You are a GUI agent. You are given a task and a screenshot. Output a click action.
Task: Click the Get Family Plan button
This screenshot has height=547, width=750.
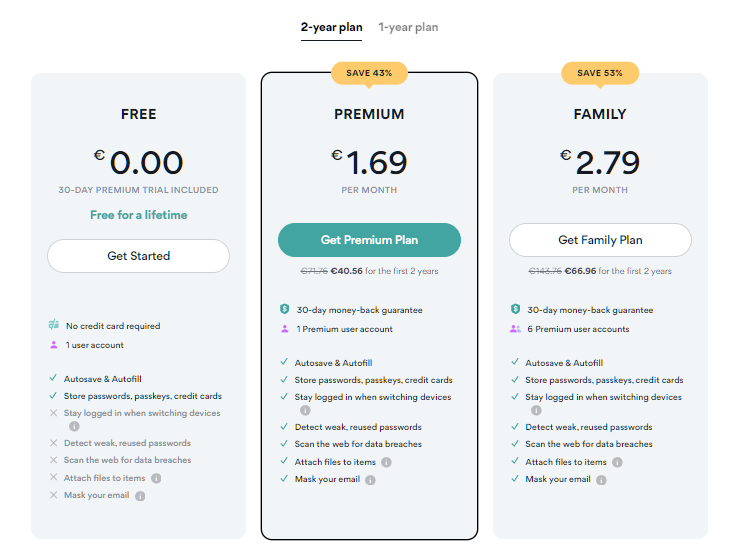coord(600,240)
